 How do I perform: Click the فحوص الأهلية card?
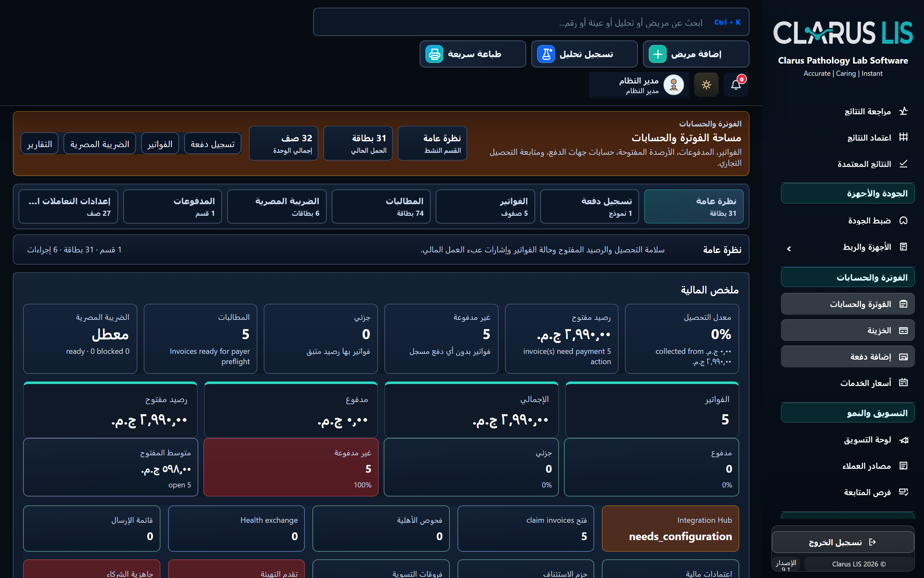click(x=381, y=529)
